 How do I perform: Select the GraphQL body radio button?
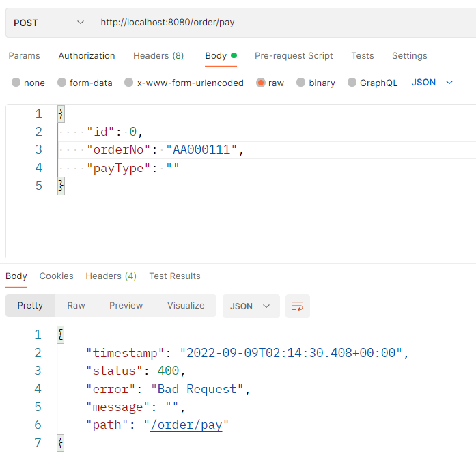[x=352, y=83]
